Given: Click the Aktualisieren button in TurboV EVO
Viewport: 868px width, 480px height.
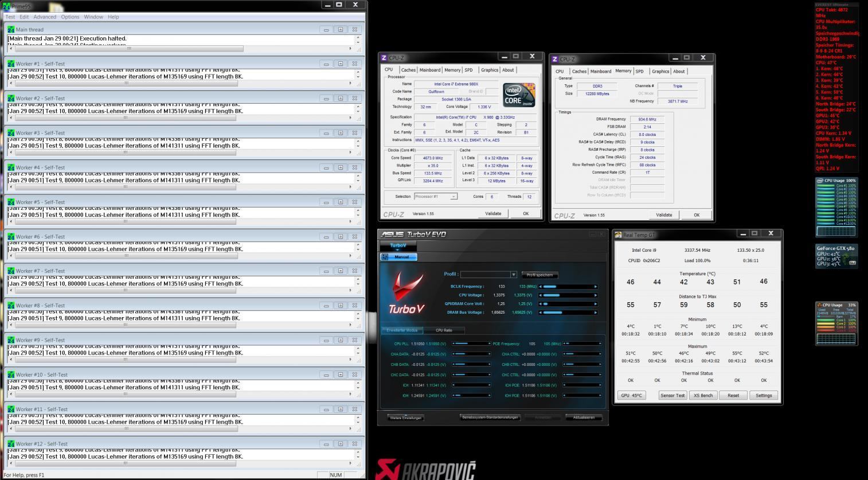Looking at the screenshot, I should pos(584,417).
